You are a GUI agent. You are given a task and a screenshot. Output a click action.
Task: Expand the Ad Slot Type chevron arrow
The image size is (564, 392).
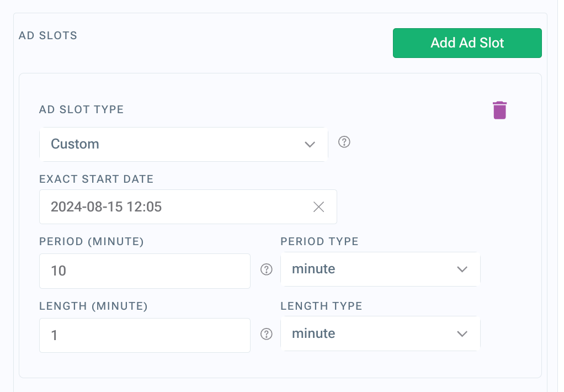coord(310,144)
